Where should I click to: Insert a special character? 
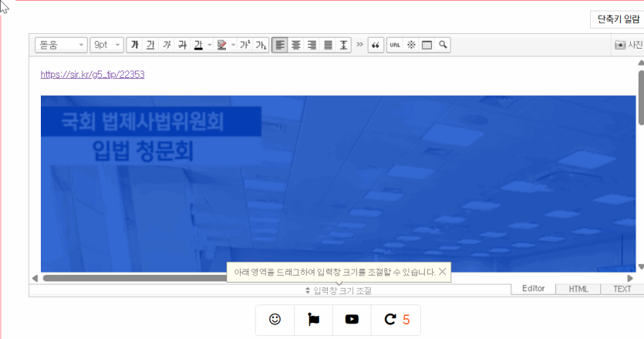click(411, 45)
